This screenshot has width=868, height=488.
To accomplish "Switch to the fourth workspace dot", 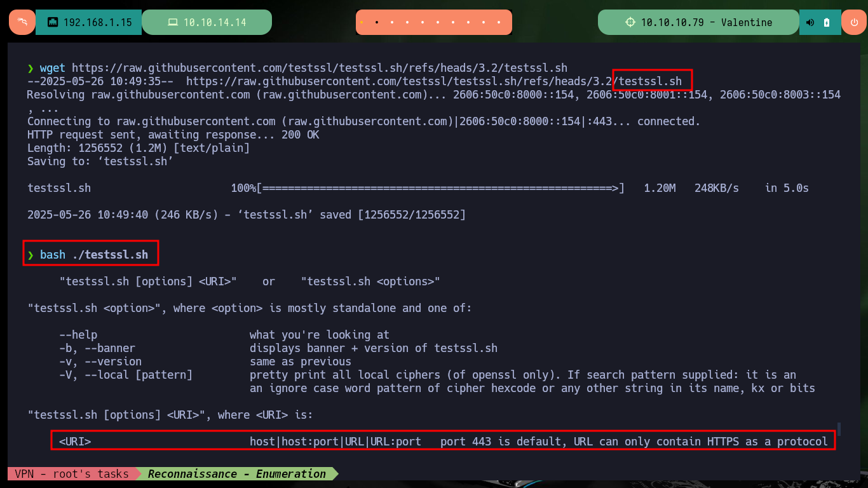I will pos(407,22).
